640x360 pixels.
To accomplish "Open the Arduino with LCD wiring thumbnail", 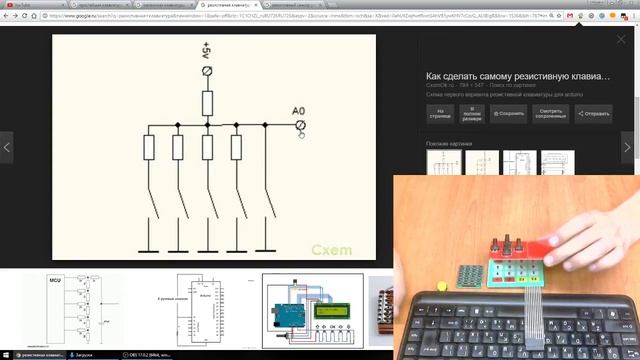I will 313,311.
